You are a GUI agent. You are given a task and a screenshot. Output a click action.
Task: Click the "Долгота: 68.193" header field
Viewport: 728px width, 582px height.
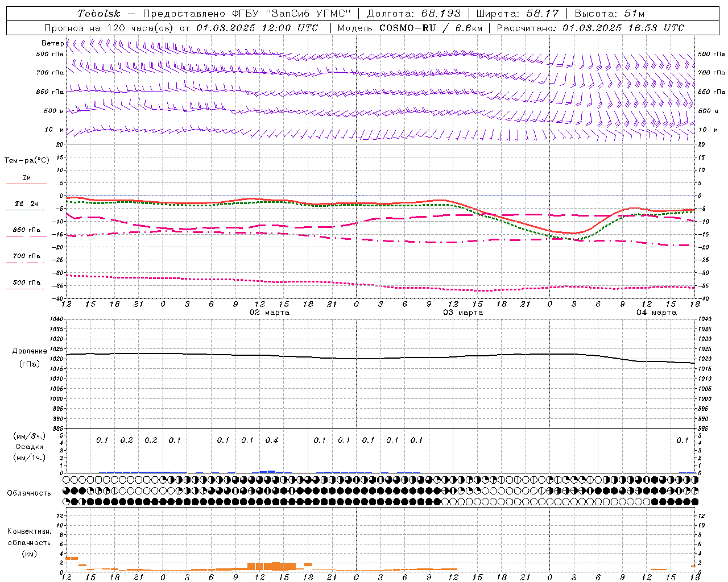413,14
